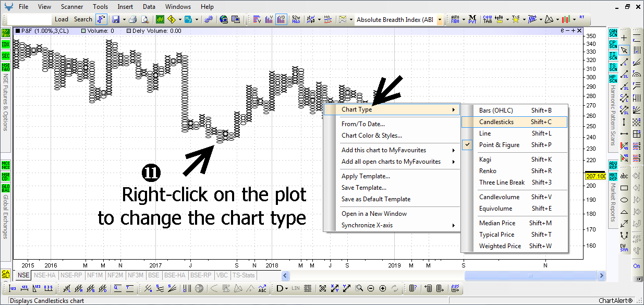Click the C&W TAM toolbar icon
This screenshot has height=305, width=644.
click(x=488, y=19)
